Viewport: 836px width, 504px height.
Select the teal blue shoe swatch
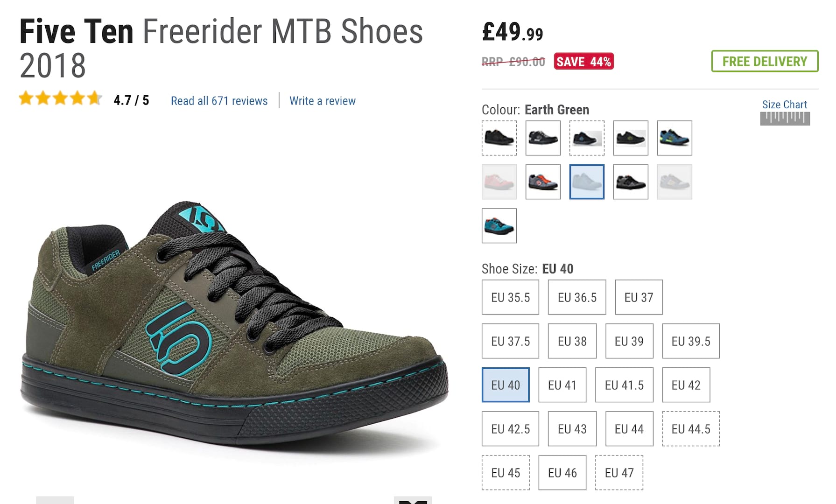[499, 226]
